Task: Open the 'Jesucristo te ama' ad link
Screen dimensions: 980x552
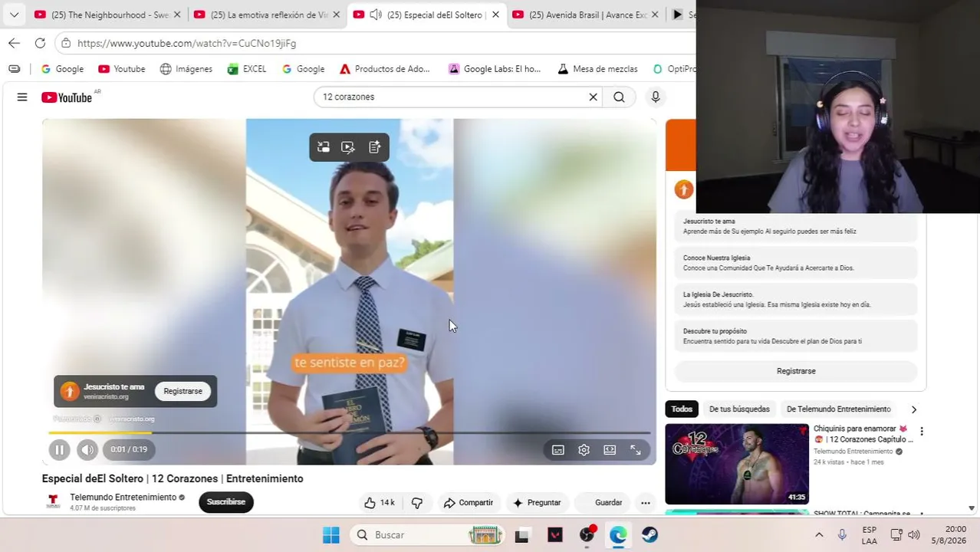Action: [796, 226]
